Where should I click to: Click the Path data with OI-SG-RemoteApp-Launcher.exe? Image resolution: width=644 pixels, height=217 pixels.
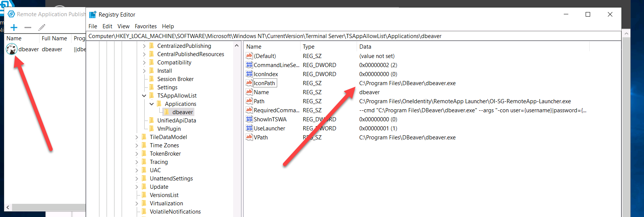(465, 101)
